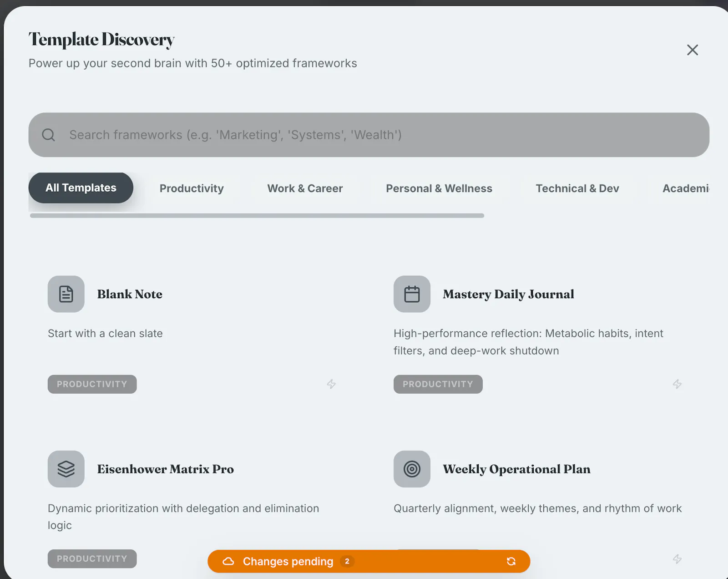Click the horizontal scrollbar under category tabs
The height and width of the screenshot is (579, 728).
[x=257, y=216]
